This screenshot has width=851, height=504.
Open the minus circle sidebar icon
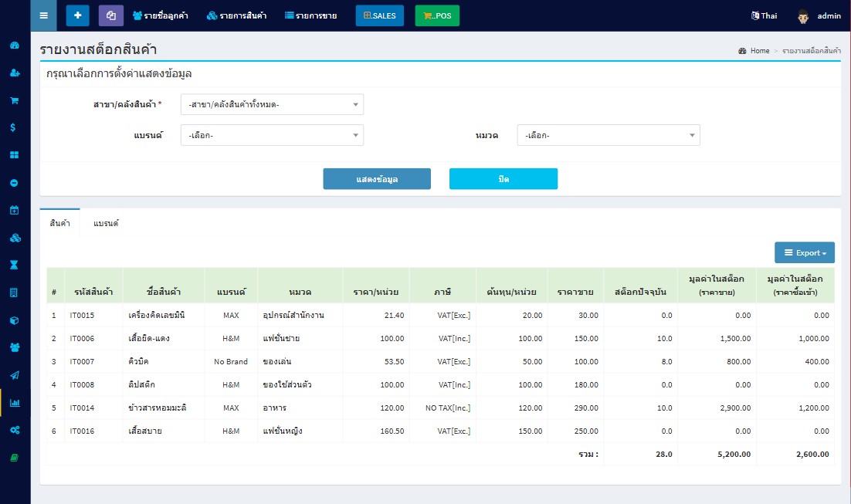coord(15,183)
